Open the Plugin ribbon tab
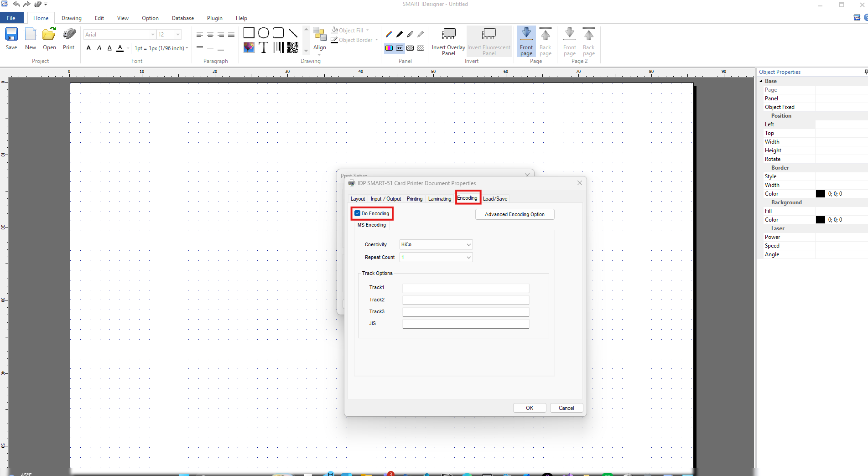The image size is (868, 476). point(215,18)
